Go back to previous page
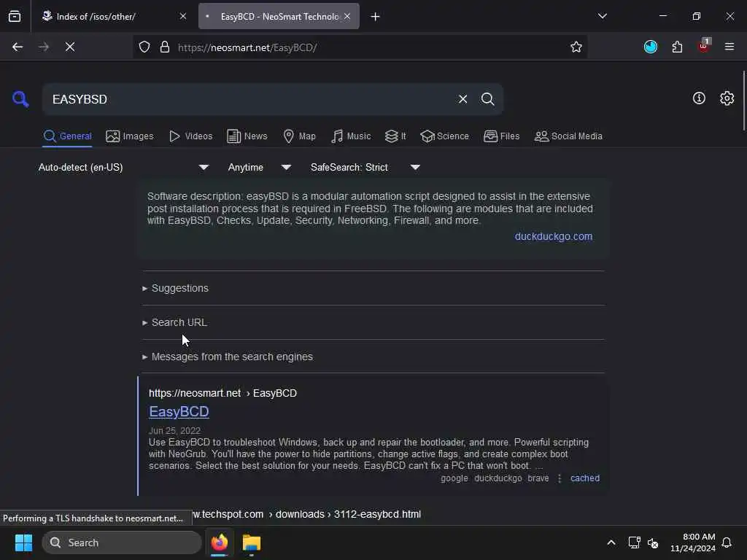This screenshot has height=560, width=747. coord(18,47)
